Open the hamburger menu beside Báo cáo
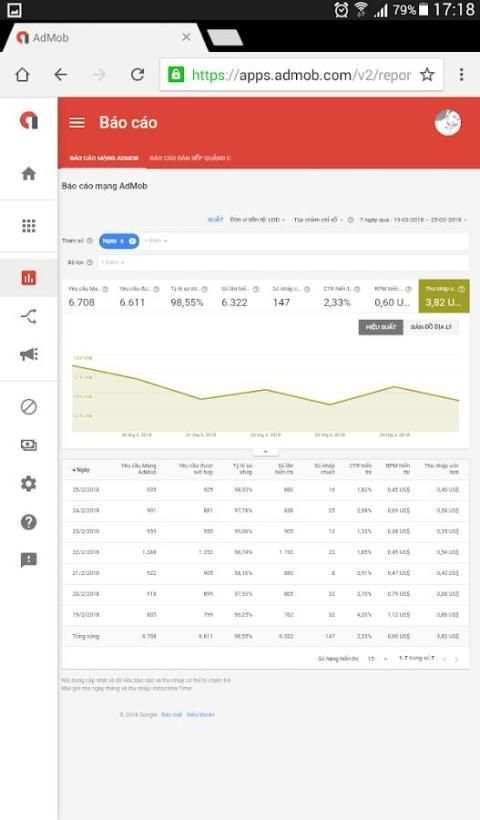 (77, 122)
